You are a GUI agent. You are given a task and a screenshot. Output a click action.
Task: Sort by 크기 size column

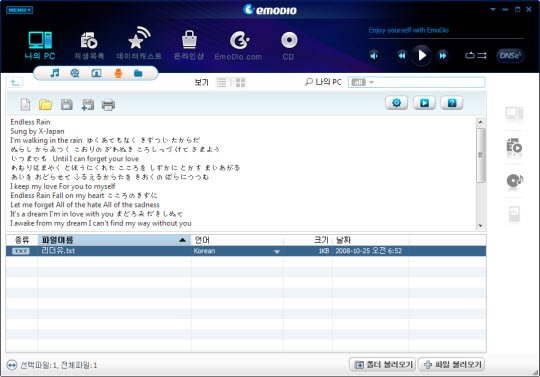click(308, 240)
